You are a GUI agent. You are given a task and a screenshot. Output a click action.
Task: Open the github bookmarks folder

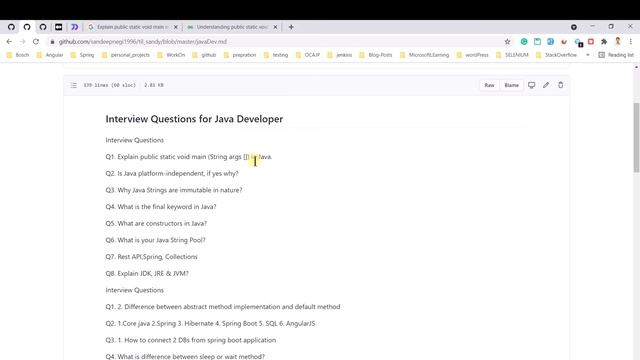pyautogui.click(x=204, y=55)
